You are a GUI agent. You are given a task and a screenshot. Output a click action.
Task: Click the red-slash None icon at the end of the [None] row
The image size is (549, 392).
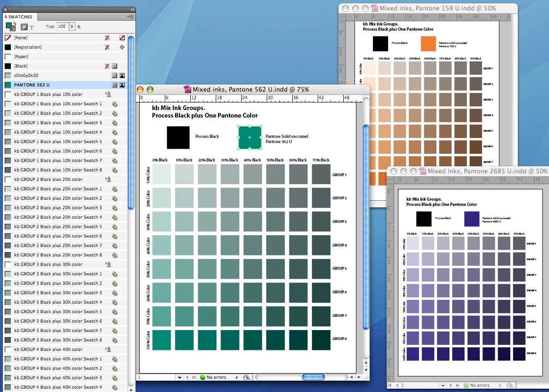pyautogui.click(x=122, y=37)
